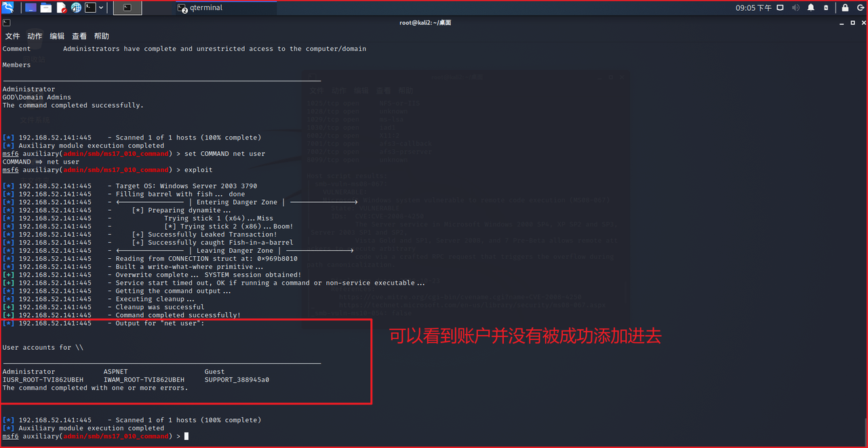Select the qterminal taskbar window entry

click(x=226, y=7)
